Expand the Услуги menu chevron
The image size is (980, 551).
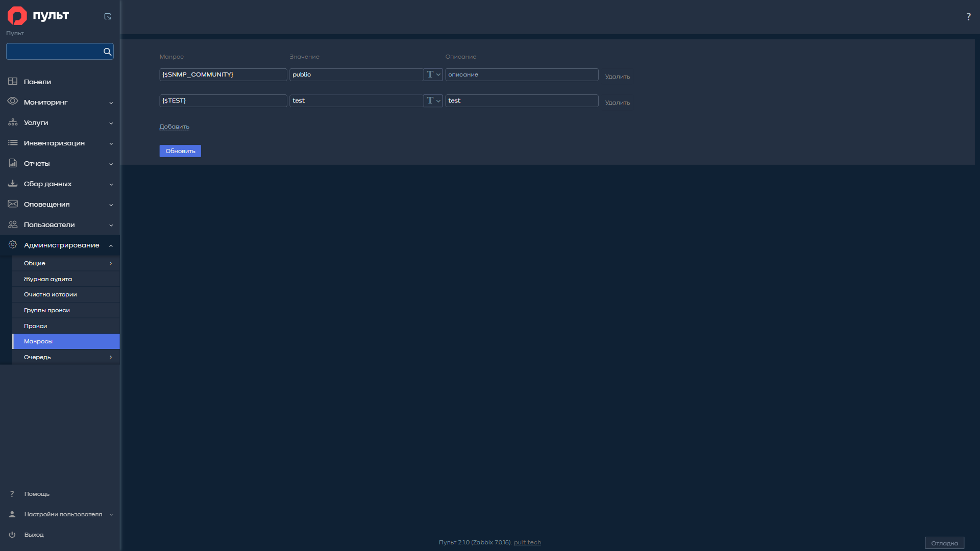pos(111,123)
